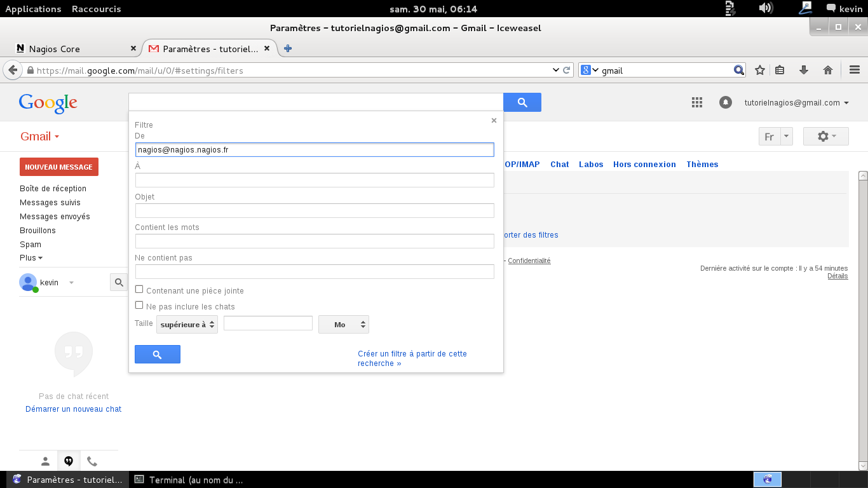The width and height of the screenshot is (868, 488).
Task: Close the Nagios Core tab
Action: click(133, 48)
